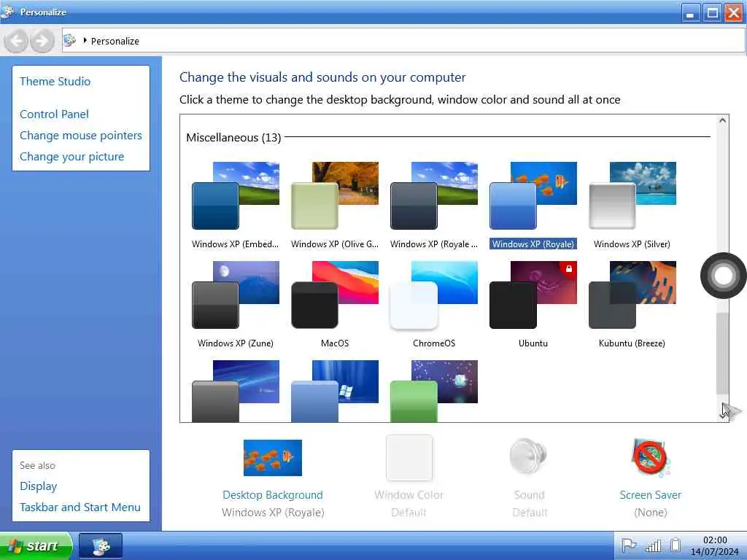Open Change your picture link
747x560 pixels.
pos(72,157)
